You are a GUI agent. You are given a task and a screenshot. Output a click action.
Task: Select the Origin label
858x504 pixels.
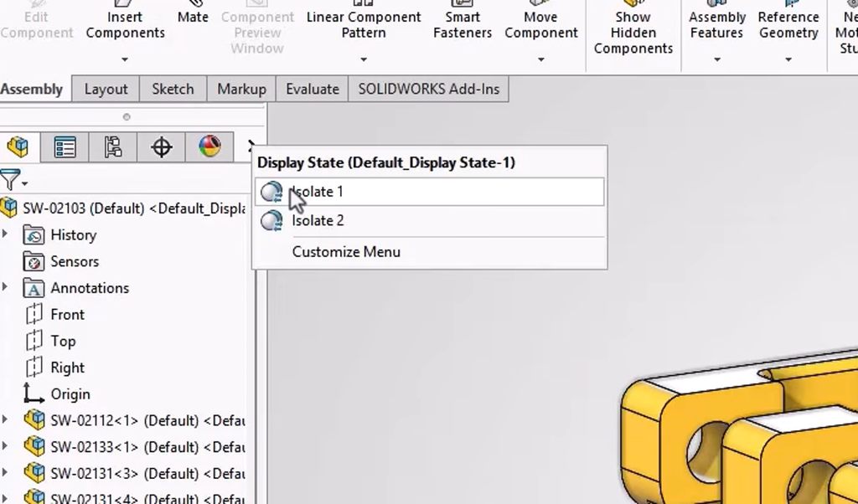[70, 394]
